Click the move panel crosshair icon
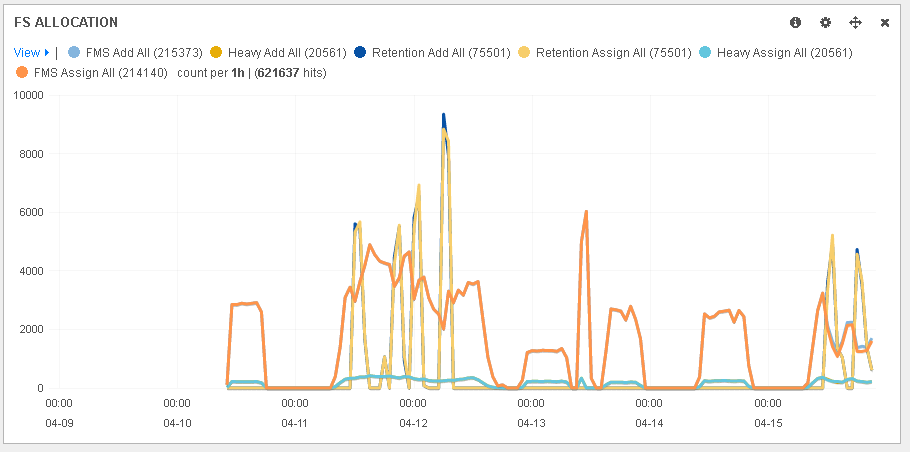 coord(855,22)
